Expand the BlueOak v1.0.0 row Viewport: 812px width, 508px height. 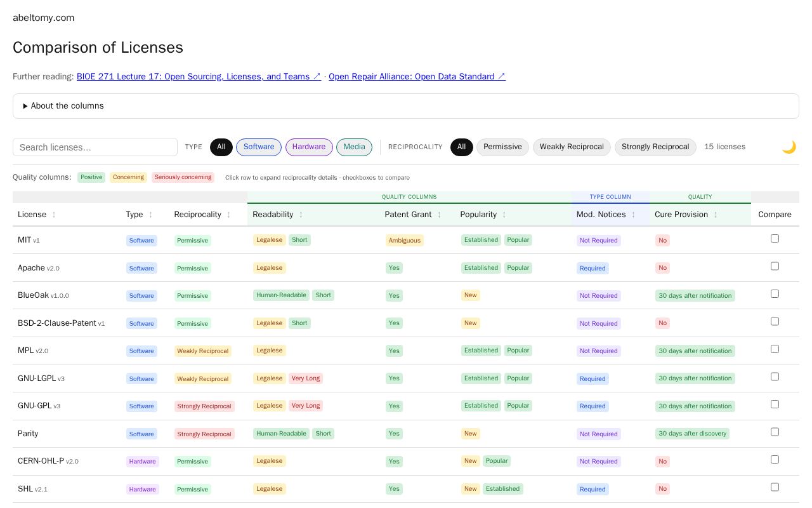click(x=406, y=295)
